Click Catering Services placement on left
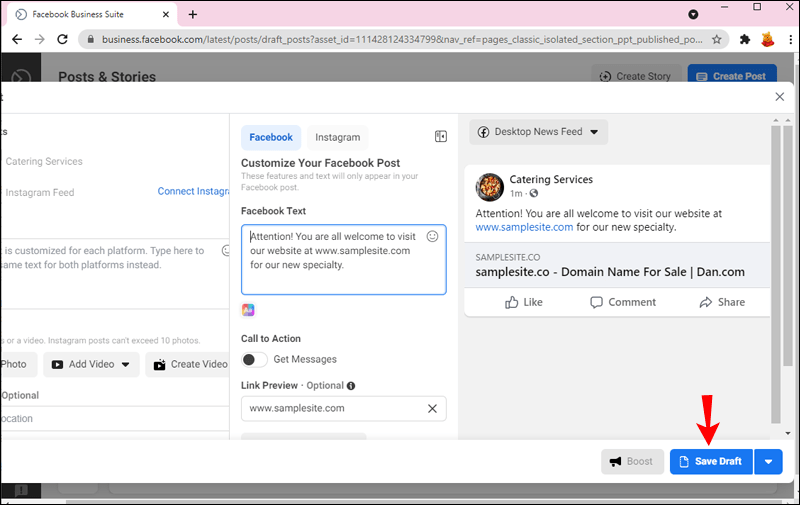 44,161
